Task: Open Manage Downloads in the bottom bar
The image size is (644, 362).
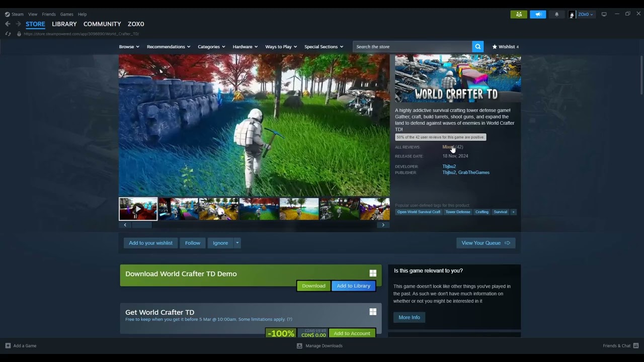Action: pos(319,346)
